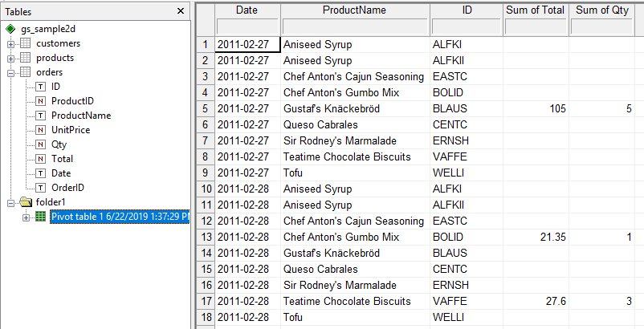Click the numeric-type icon beside UnitPrice field

click(40, 130)
